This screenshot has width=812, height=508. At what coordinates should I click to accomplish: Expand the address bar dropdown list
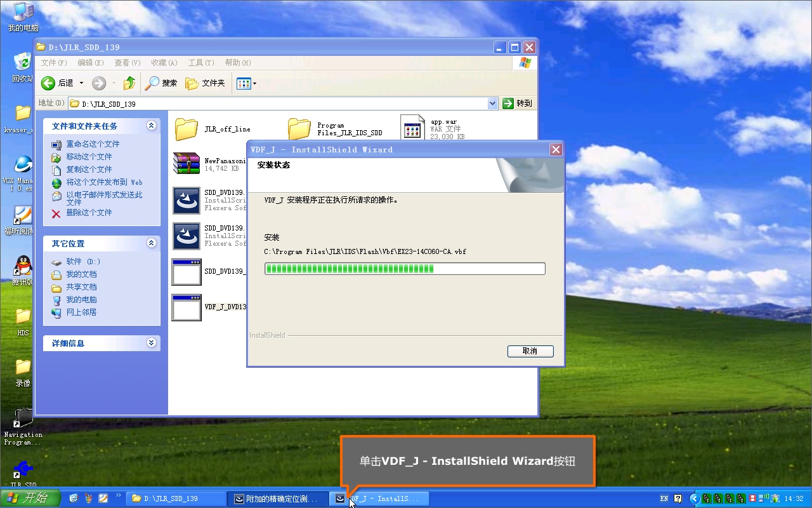click(x=493, y=103)
